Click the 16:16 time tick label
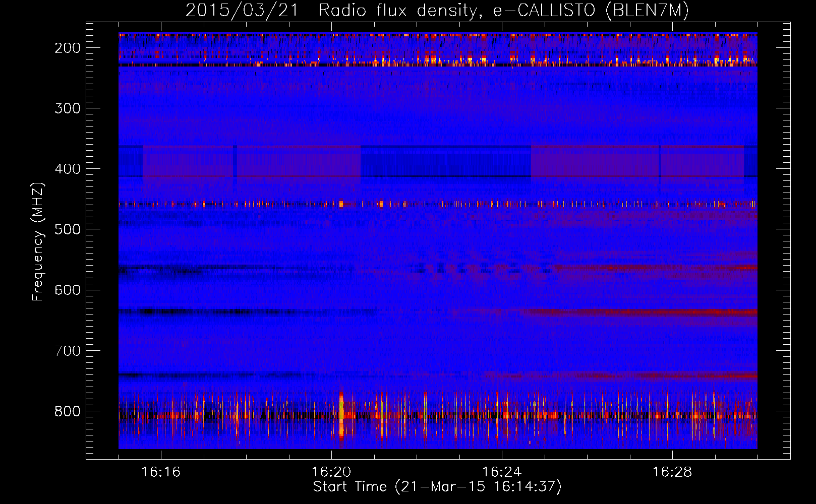The width and height of the screenshot is (816, 504). pos(161,472)
